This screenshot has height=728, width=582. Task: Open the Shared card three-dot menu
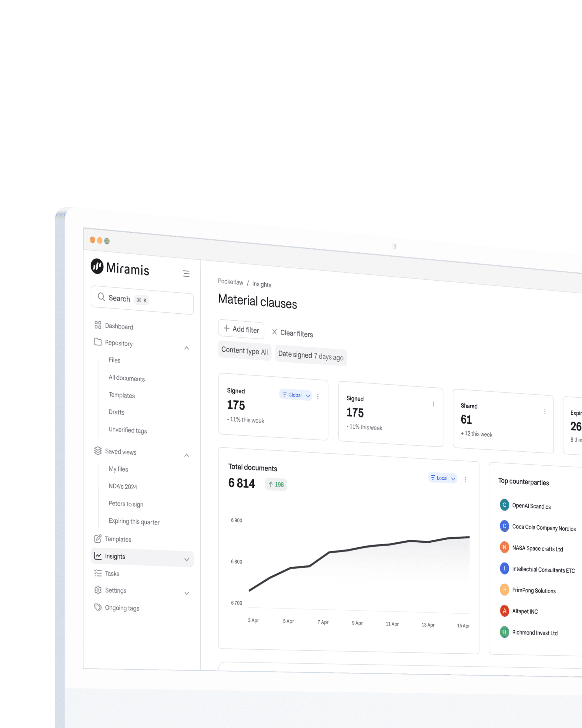coord(544,411)
